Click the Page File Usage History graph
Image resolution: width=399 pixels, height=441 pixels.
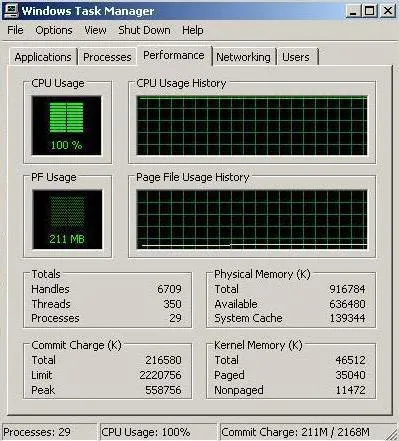252,220
